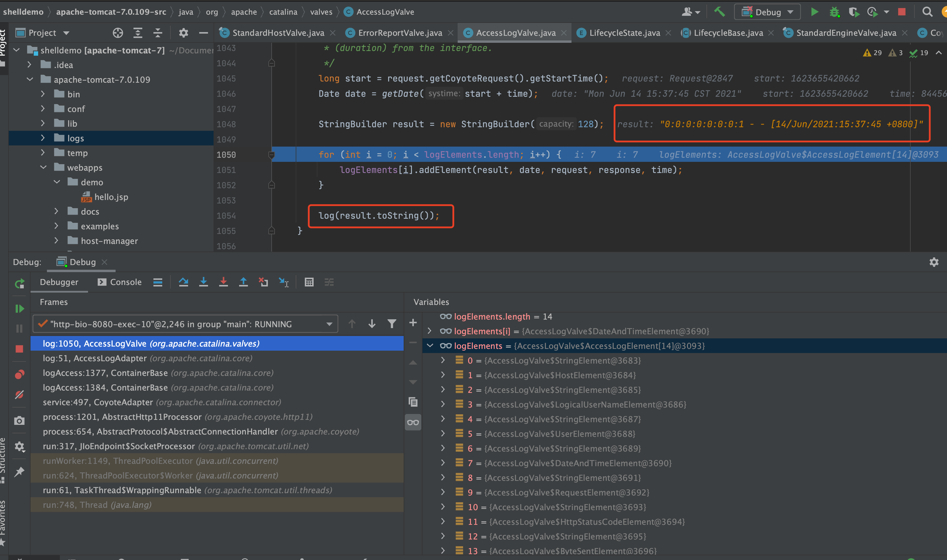Screen dimensions: 947x560
Task: Hide the Project tool window
Action: click(204, 33)
